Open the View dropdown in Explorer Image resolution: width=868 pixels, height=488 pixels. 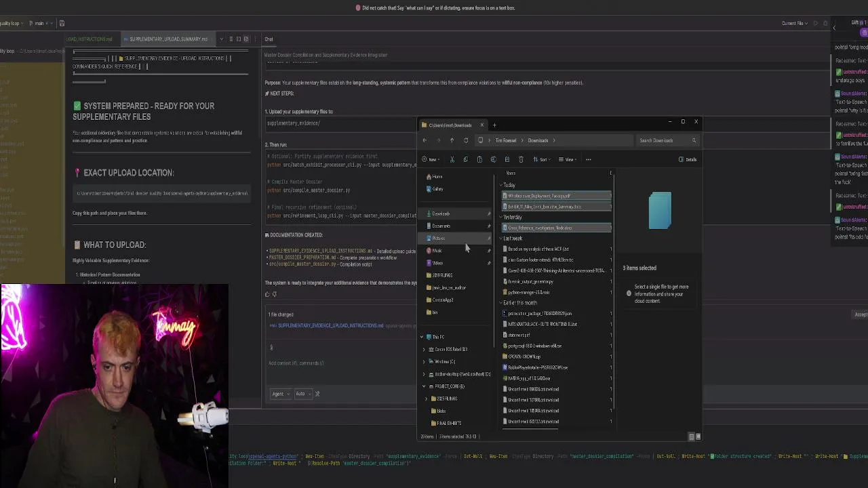tap(568, 159)
